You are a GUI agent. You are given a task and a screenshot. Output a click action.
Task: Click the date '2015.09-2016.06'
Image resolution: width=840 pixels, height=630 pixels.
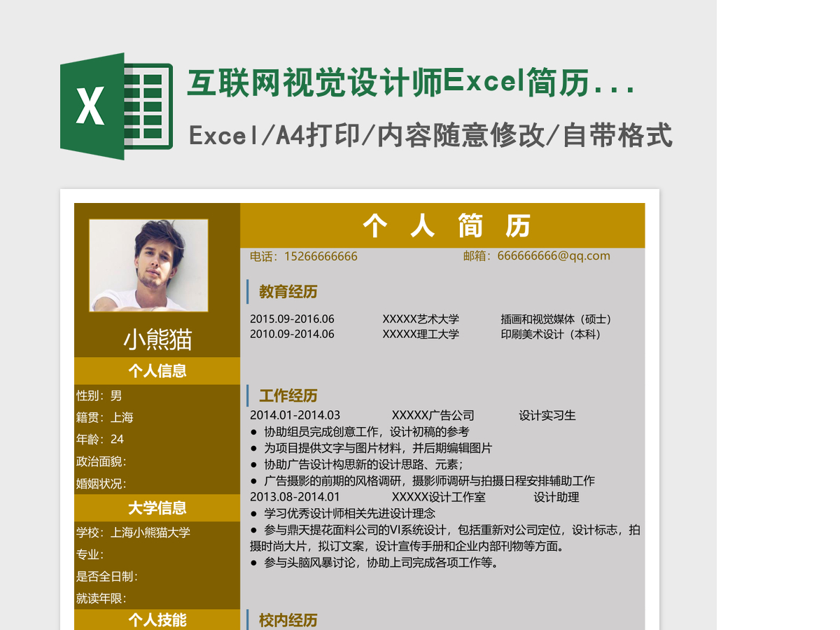pyautogui.click(x=292, y=319)
